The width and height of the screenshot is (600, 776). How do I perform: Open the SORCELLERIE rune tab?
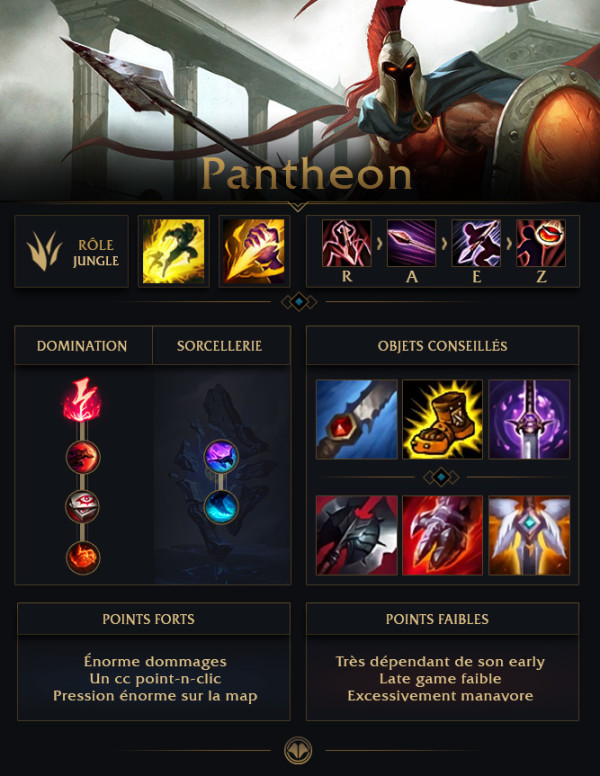[x=221, y=345]
